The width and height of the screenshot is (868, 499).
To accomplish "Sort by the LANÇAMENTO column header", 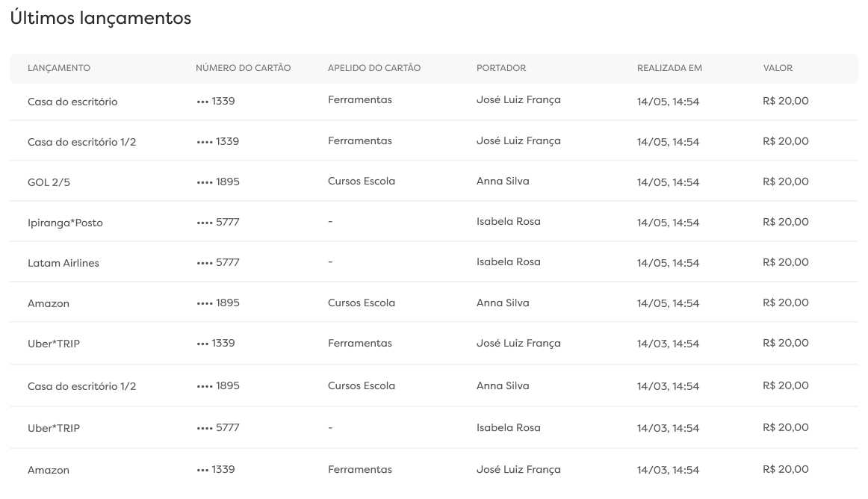I will pyautogui.click(x=59, y=68).
